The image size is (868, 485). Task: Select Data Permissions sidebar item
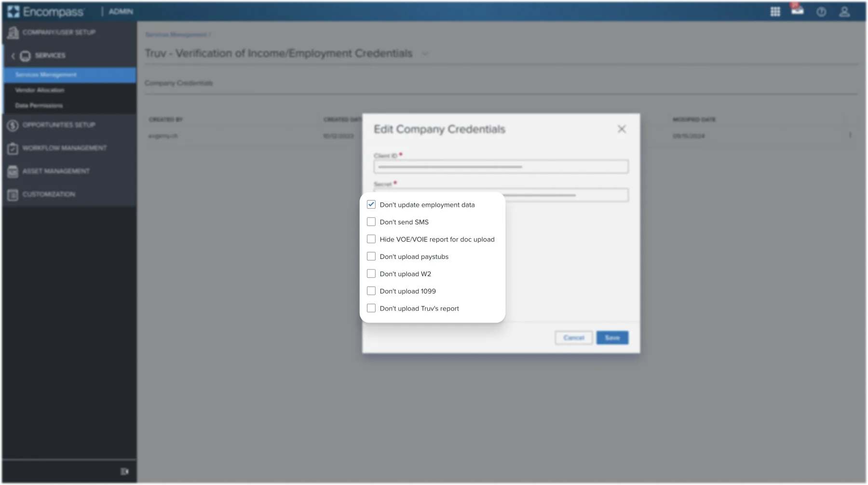click(x=69, y=106)
